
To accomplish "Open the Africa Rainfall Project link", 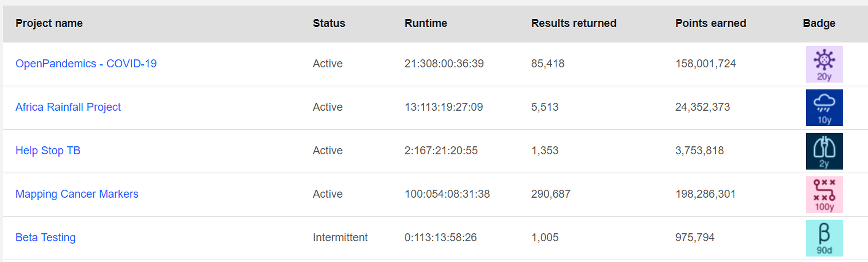I will (68, 107).
